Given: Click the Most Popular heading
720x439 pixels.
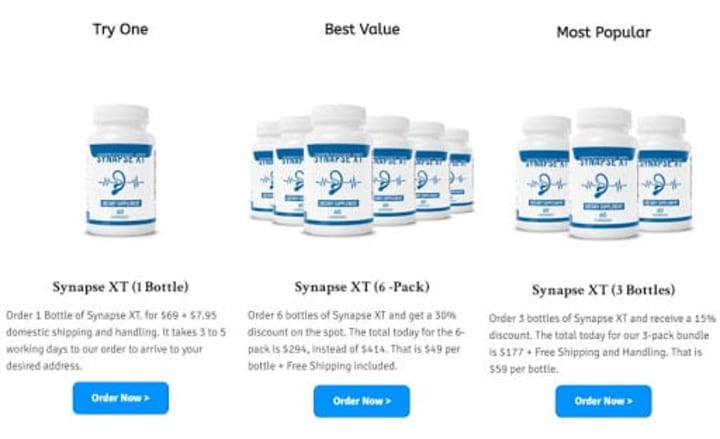Looking at the screenshot, I should point(603,32).
